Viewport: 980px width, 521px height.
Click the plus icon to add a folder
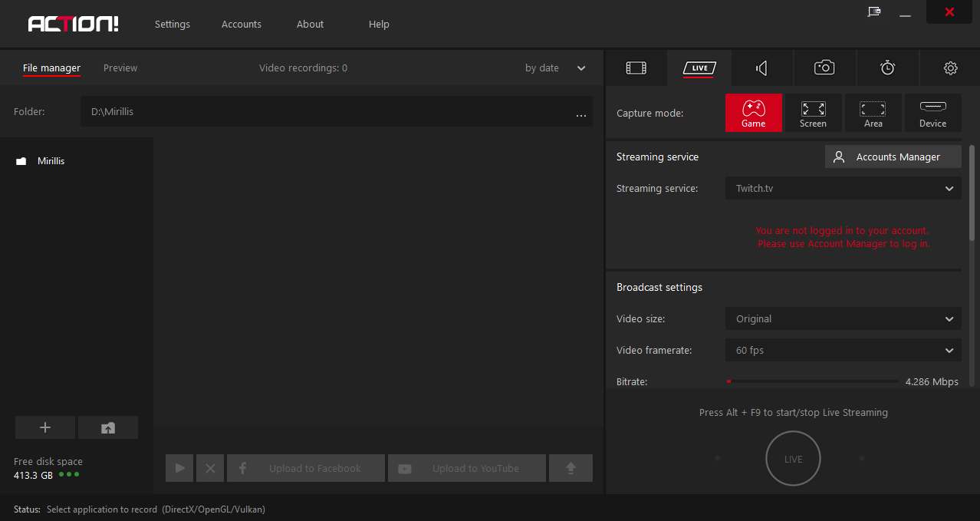coord(45,427)
